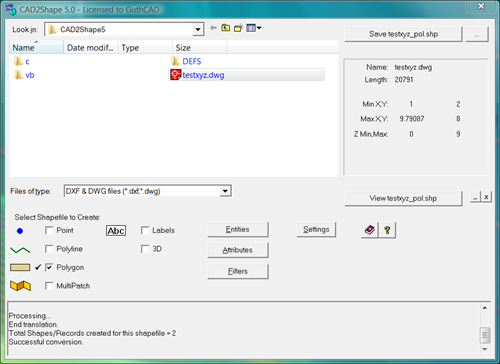500x364 pixels.
Task: Expand the Files of type dropdown
Action: [x=225, y=191]
